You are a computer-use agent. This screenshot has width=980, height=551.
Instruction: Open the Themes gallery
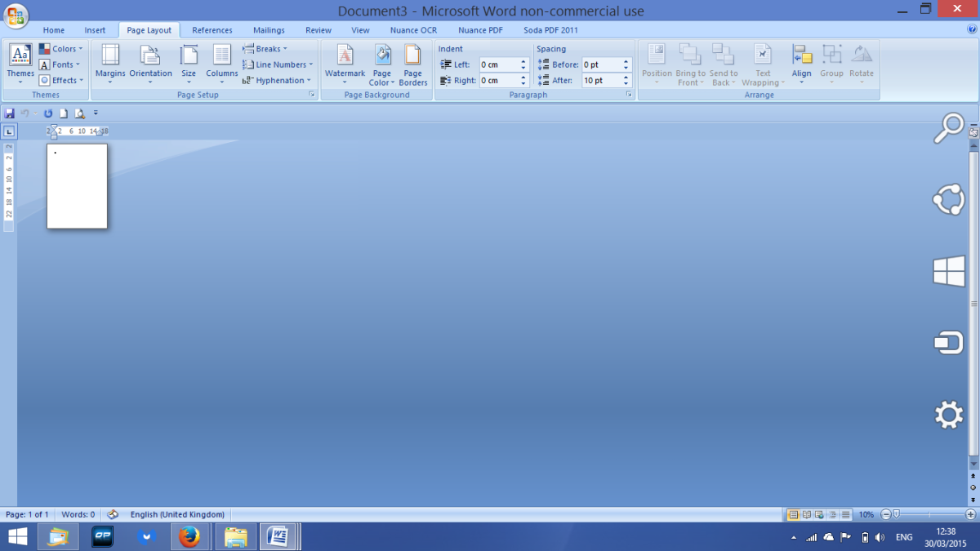pos(20,64)
